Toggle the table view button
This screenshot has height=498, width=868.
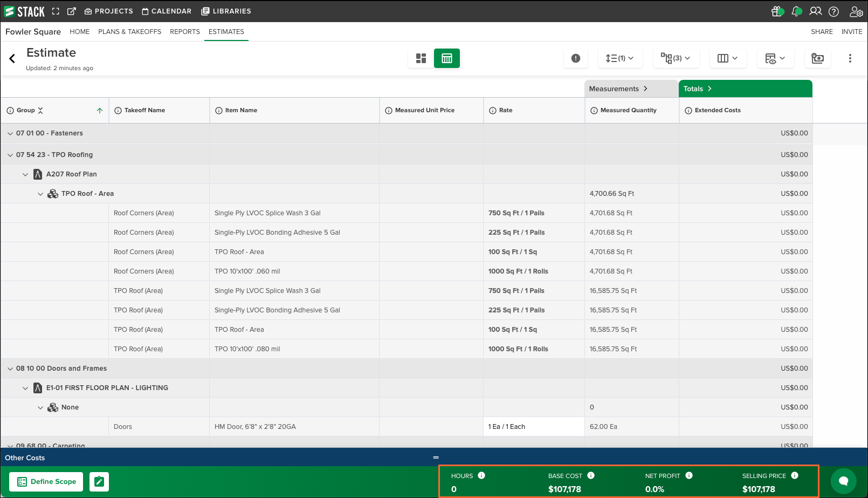[x=447, y=58]
